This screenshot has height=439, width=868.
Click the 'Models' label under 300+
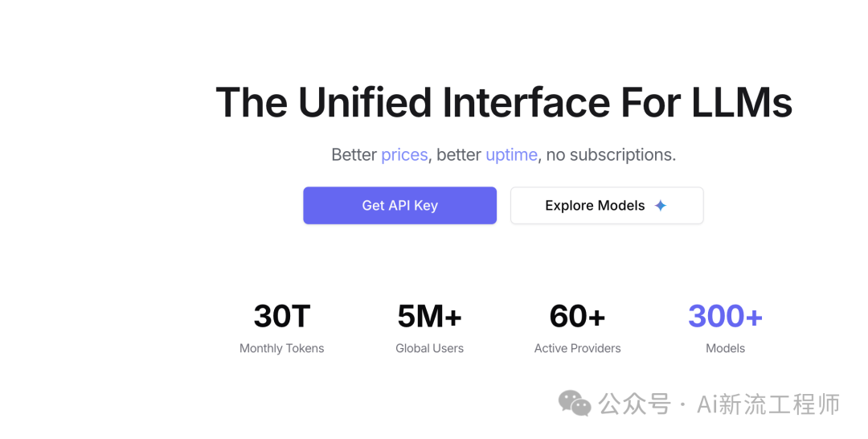(725, 348)
